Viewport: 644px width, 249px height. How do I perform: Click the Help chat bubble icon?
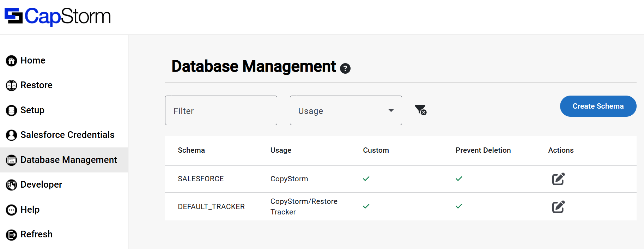click(11, 210)
